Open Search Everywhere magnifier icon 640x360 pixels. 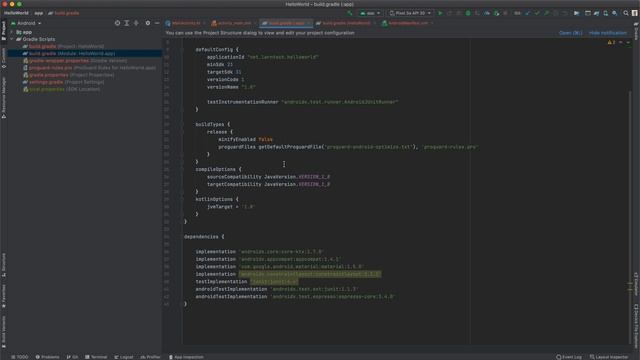click(x=626, y=13)
